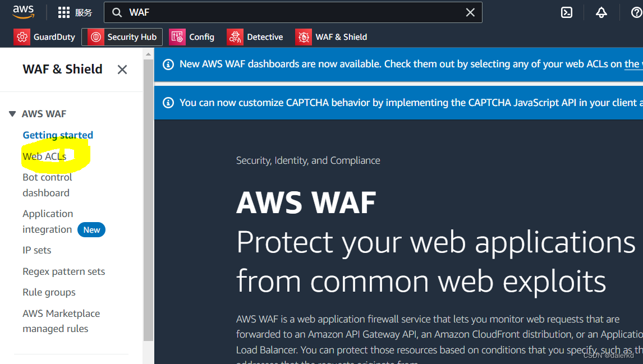Collapse the AWS WAF section
The image size is (643, 364).
click(12, 114)
